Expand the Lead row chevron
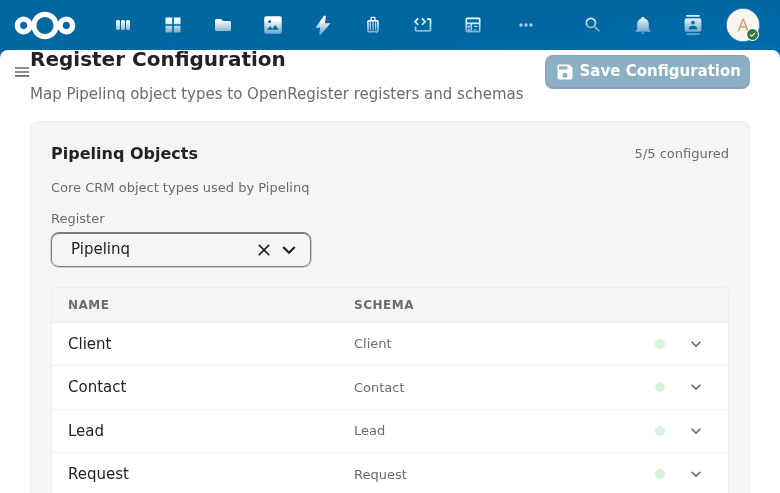 [x=696, y=431]
